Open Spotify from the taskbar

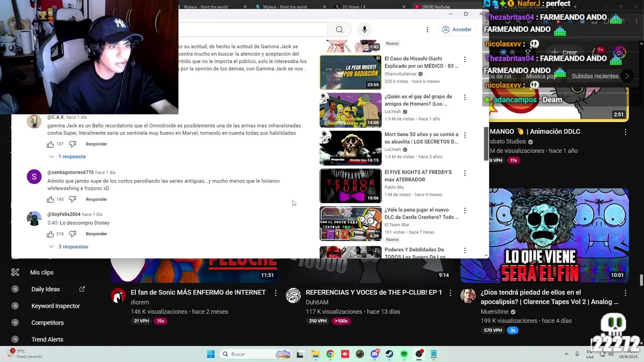(404, 354)
